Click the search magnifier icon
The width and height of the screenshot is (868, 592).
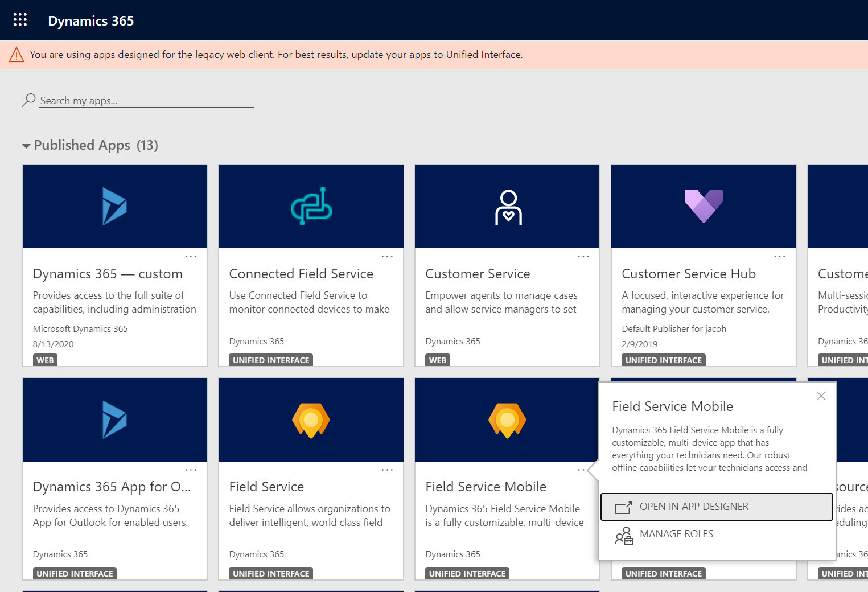pos(28,100)
